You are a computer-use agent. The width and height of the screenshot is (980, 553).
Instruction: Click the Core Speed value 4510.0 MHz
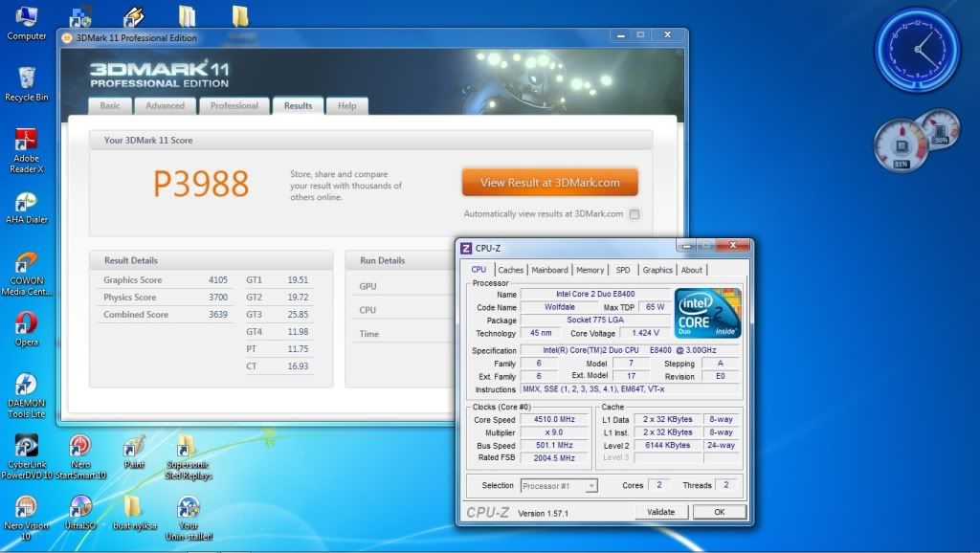click(x=554, y=419)
